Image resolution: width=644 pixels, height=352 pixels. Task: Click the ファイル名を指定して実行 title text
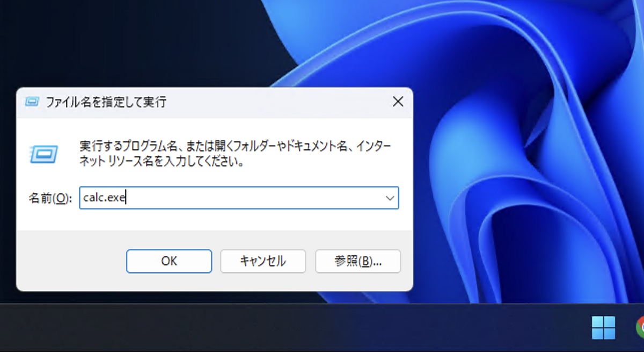coord(106,102)
